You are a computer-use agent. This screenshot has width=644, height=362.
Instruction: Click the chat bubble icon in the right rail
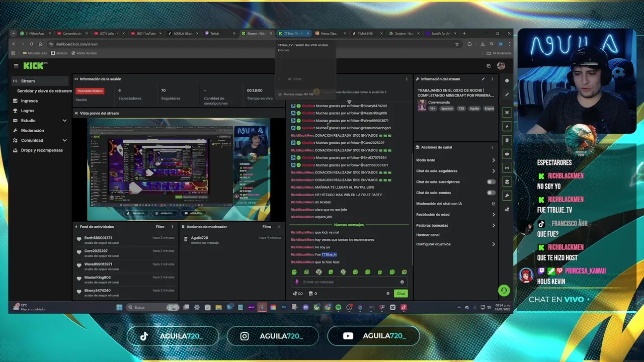click(507, 154)
